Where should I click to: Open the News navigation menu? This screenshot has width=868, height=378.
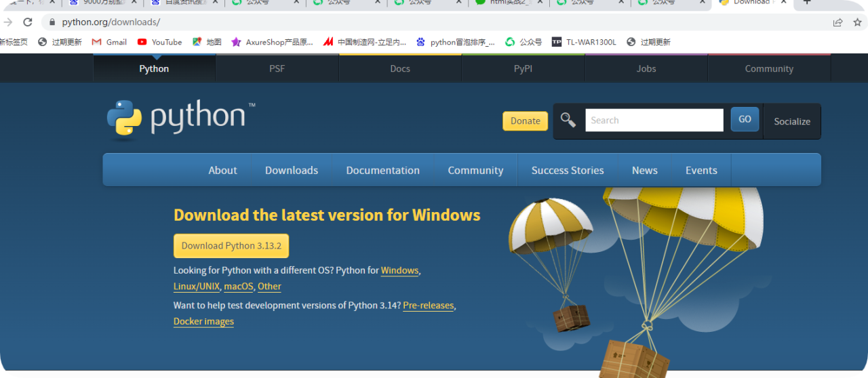(645, 170)
